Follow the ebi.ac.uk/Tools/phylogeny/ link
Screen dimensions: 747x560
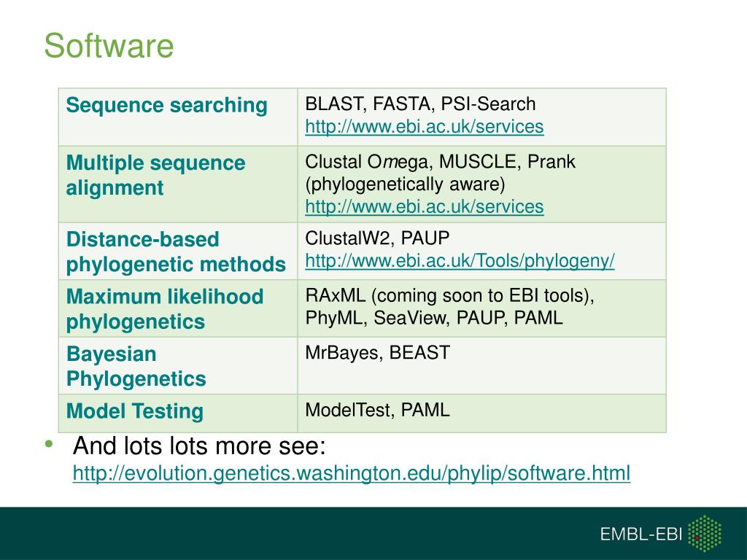coord(460,260)
